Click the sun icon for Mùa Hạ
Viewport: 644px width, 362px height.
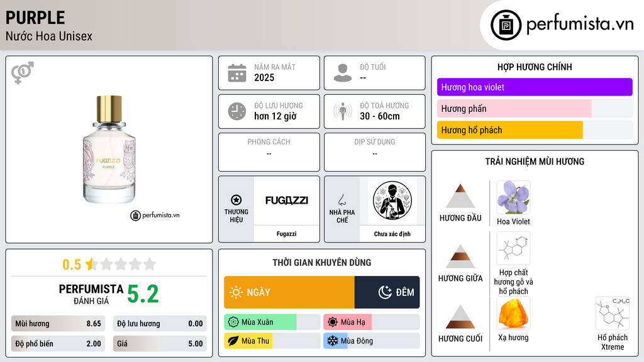point(333,322)
